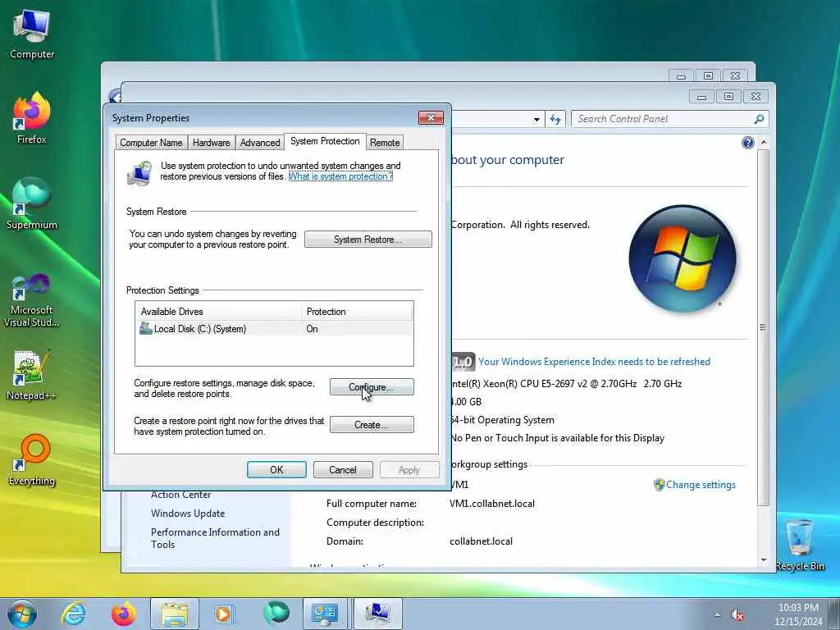
Task: Switch to the Advanced tab
Action: click(x=260, y=143)
